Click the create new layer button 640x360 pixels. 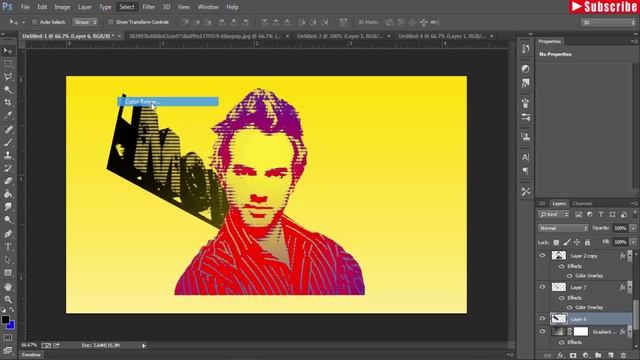(x=611, y=356)
